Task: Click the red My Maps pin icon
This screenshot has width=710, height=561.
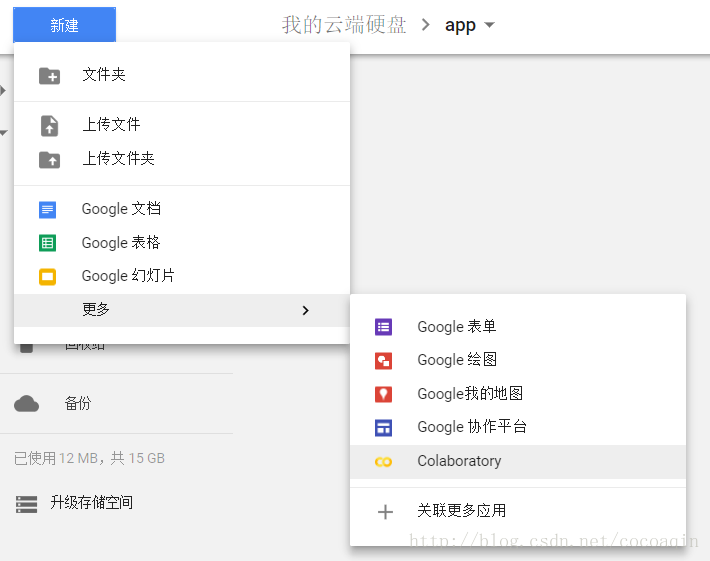Action: (x=384, y=394)
